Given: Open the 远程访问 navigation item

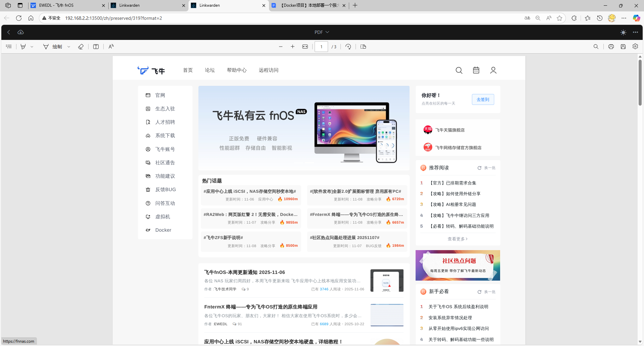Looking at the screenshot, I should coord(269,70).
